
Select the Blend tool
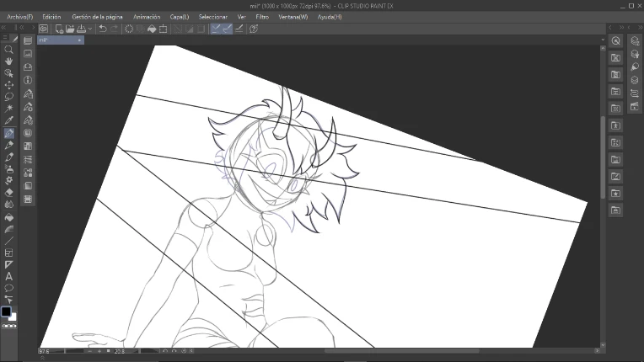tap(8, 205)
